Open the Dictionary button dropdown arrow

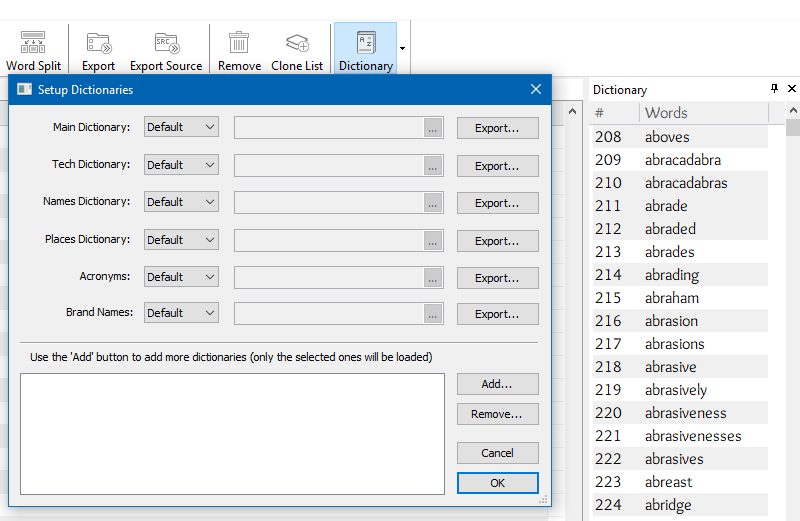(403, 48)
